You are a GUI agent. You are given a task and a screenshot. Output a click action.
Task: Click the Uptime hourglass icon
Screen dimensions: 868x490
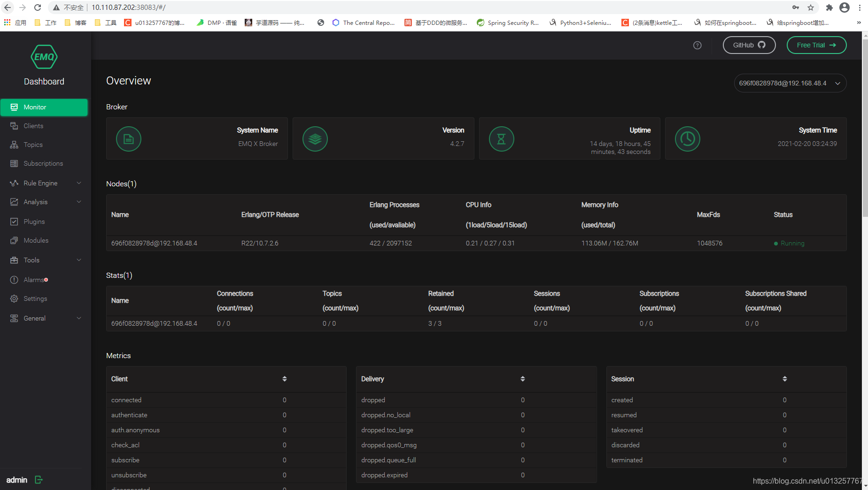502,139
